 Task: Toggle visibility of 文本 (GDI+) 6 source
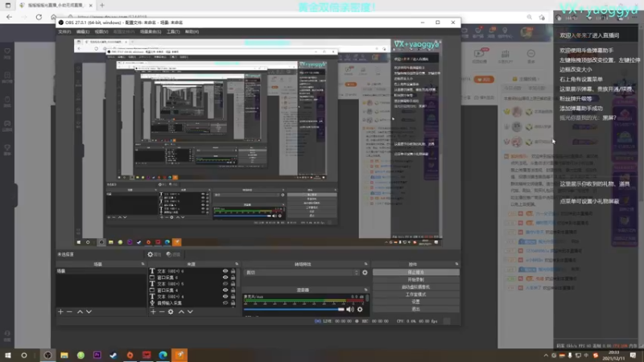coord(225,271)
